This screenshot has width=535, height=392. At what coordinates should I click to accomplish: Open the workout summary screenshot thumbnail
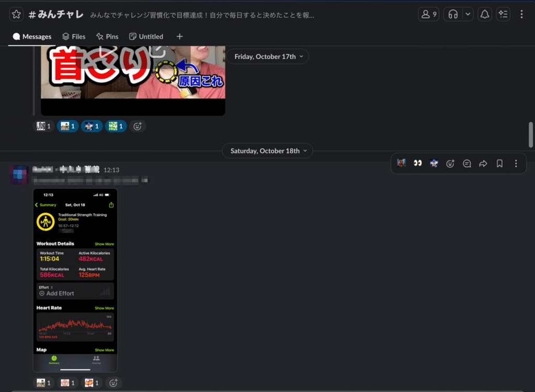[x=75, y=280]
